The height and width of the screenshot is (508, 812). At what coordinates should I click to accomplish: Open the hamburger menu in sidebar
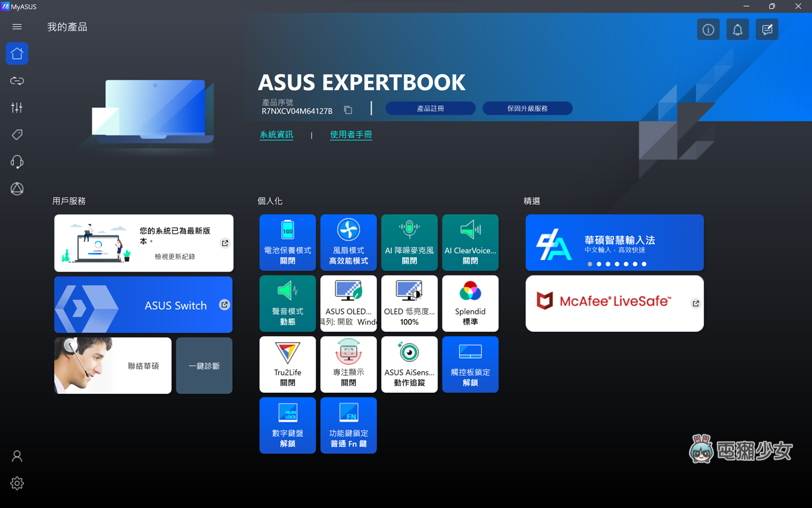(17, 27)
